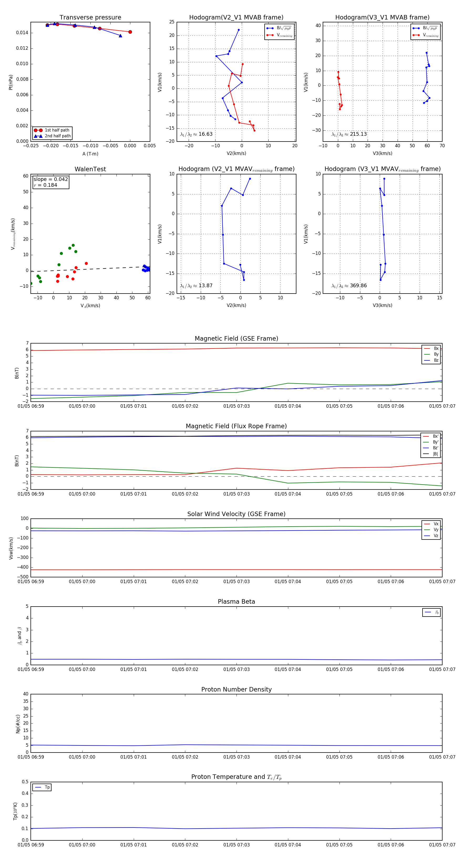Click the "Pt(nPa)" axis label
Screen dimensions: 473x868
coord(11,82)
